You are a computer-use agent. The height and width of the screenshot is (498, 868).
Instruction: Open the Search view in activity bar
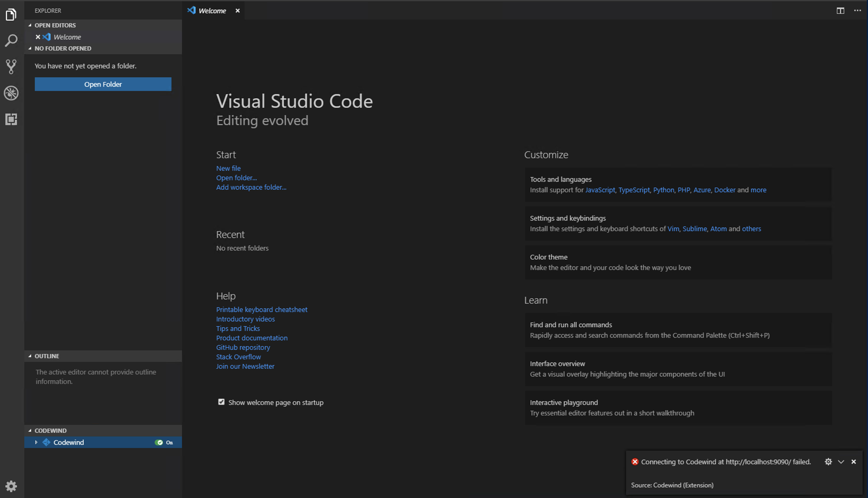[x=11, y=40]
